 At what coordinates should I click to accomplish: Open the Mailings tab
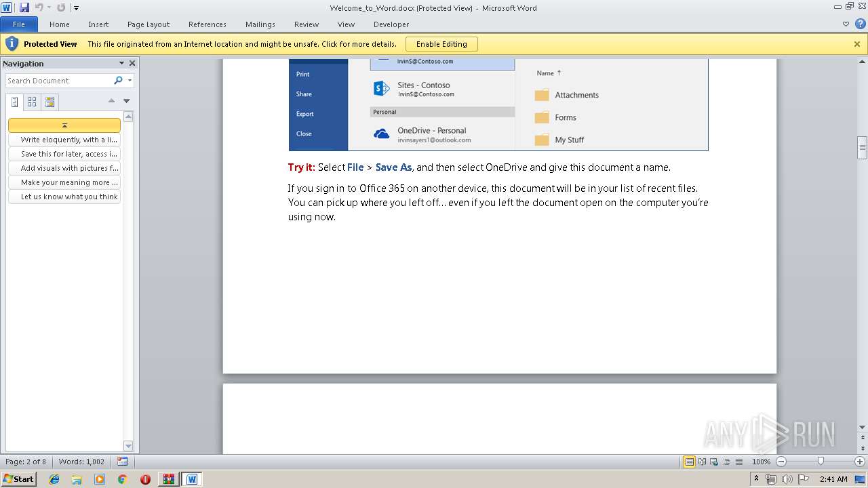pos(260,24)
